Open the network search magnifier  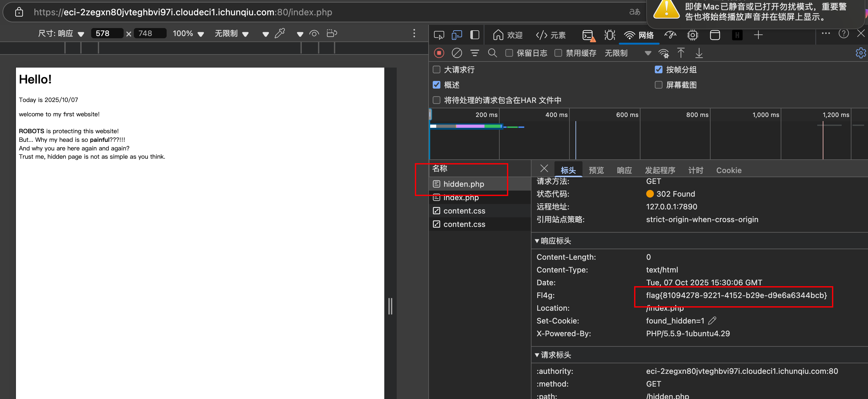click(492, 53)
